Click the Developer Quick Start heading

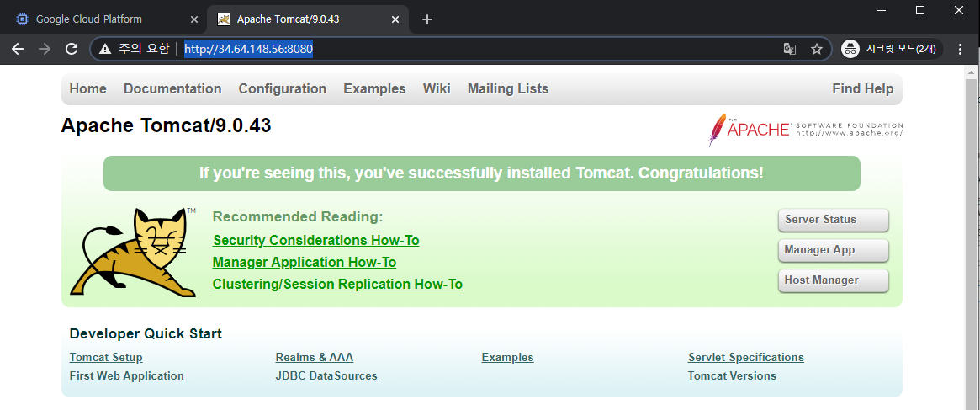tap(146, 333)
